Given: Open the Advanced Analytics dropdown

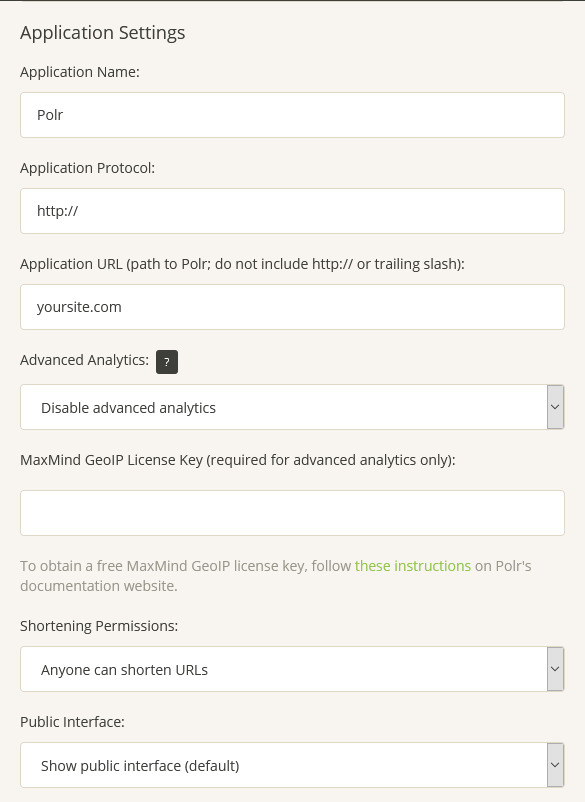Looking at the screenshot, I should pyautogui.click(x=292, y=407).
